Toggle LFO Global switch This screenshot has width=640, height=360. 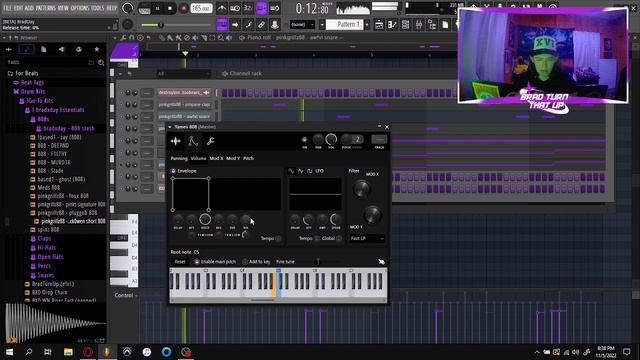[339, 238]
